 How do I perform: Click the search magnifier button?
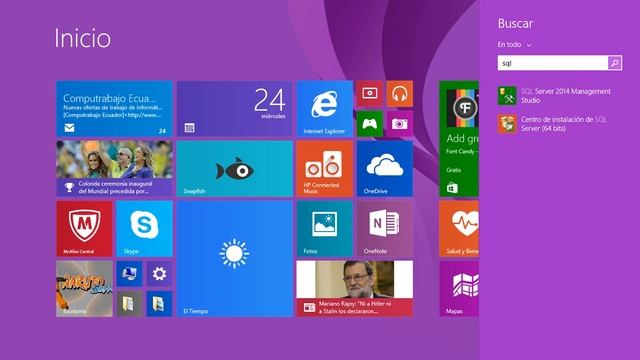coord(615,63)
